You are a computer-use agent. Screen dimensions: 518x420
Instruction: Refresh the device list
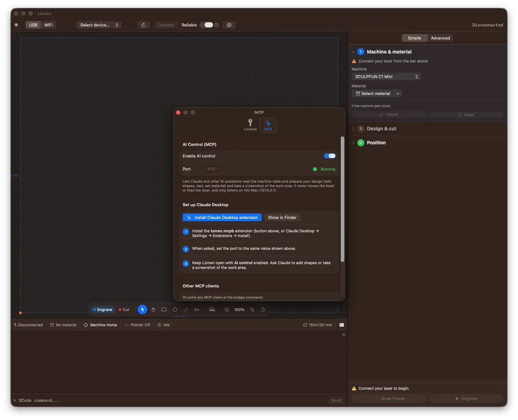coord(144,25)
